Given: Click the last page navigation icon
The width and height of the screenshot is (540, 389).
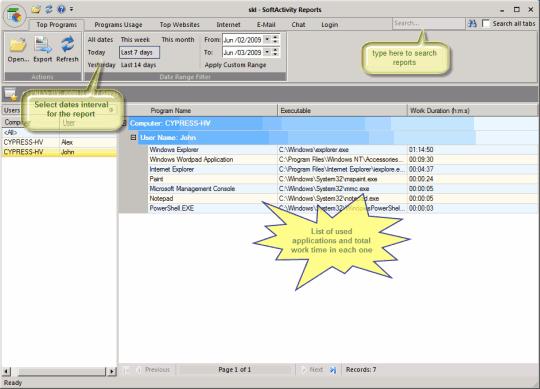Looking at the screenshot, I should tap(333, 370).
